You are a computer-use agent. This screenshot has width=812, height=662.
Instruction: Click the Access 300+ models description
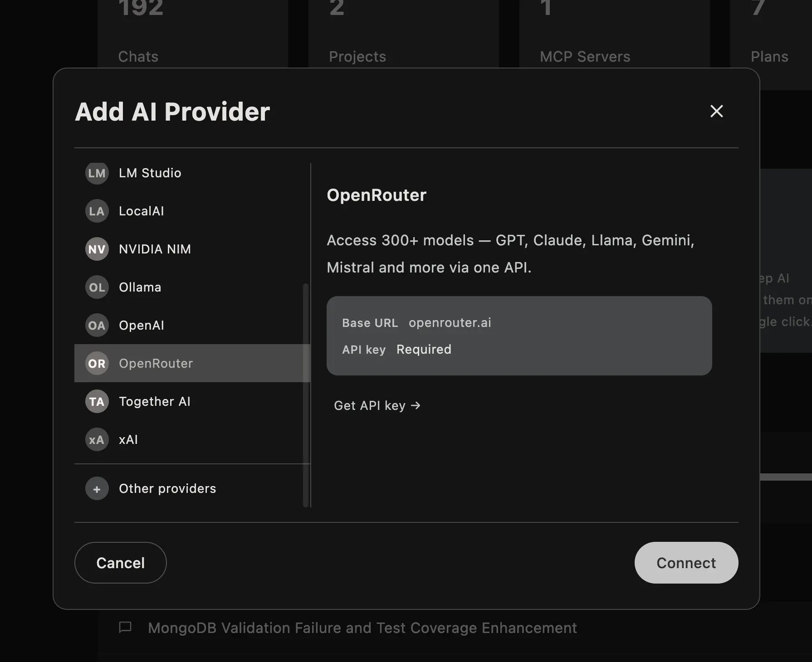tap(510, 253)
